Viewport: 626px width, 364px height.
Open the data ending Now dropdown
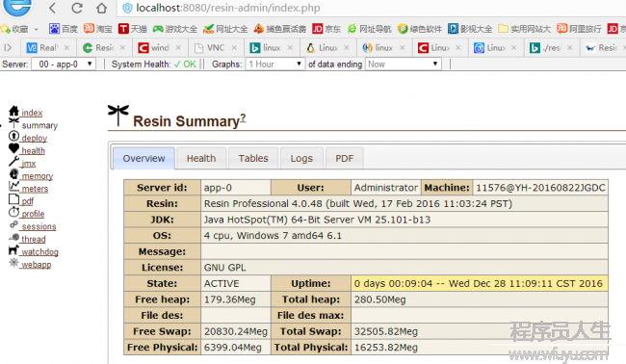pos(404,65)
